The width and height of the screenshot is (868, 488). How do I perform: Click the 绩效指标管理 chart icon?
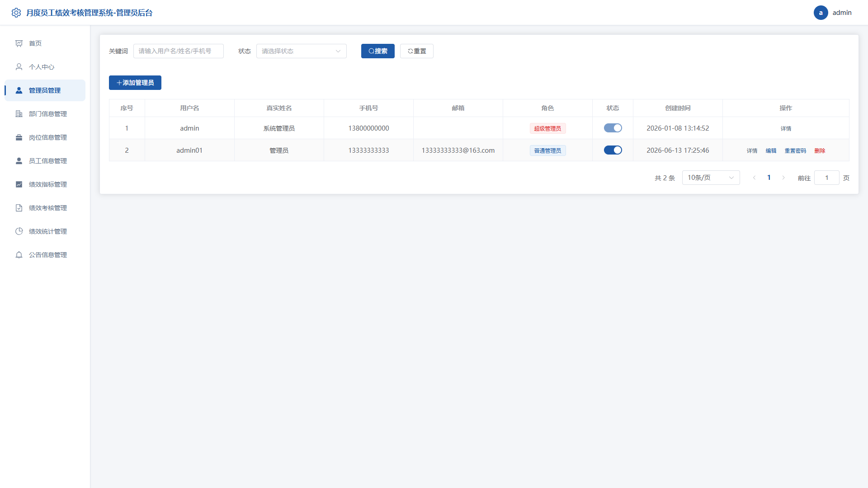[19, 184]
